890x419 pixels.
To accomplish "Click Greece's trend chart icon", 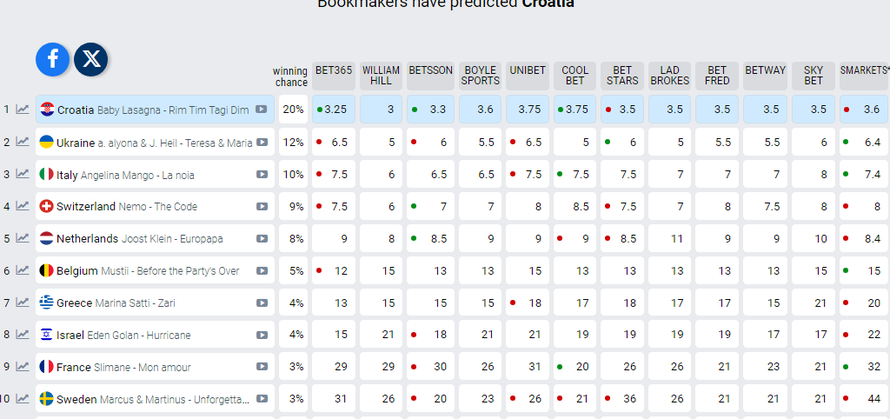I will [x=22, y=302].
